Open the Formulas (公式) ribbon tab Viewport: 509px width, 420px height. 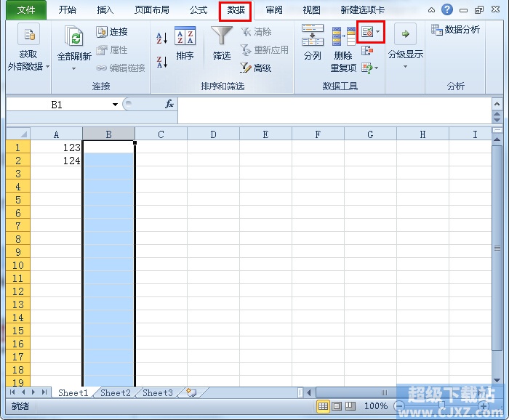(x=199, y=10)
